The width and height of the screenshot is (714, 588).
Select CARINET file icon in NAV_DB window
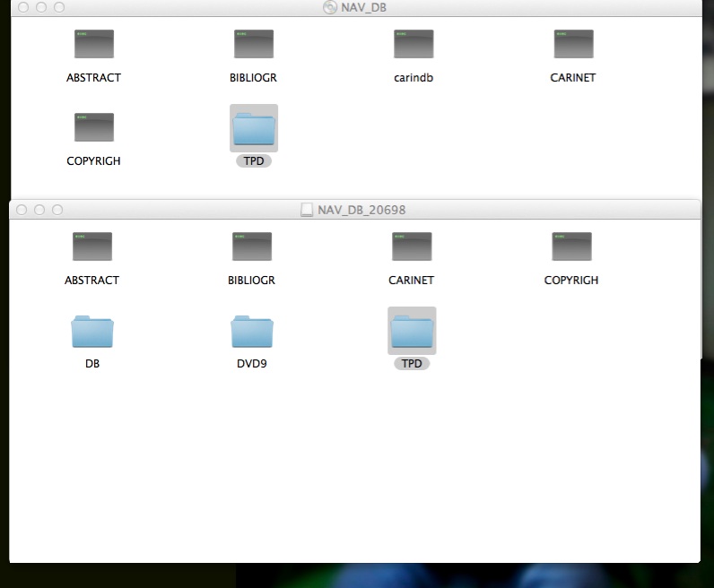(x=573, y=44)
